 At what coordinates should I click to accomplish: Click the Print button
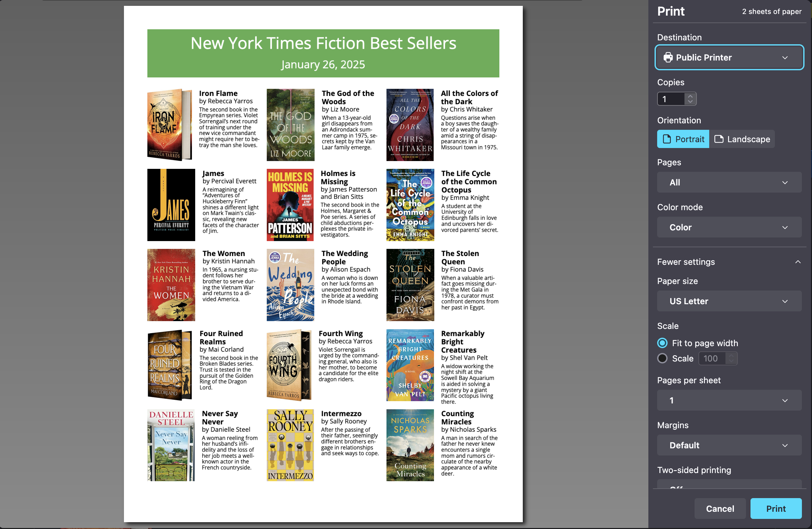point(775,509)
